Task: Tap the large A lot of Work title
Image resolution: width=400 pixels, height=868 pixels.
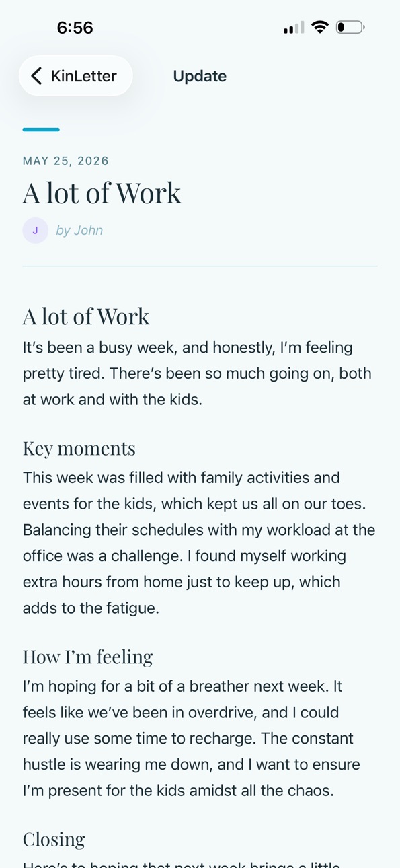Action: (102, 193)
